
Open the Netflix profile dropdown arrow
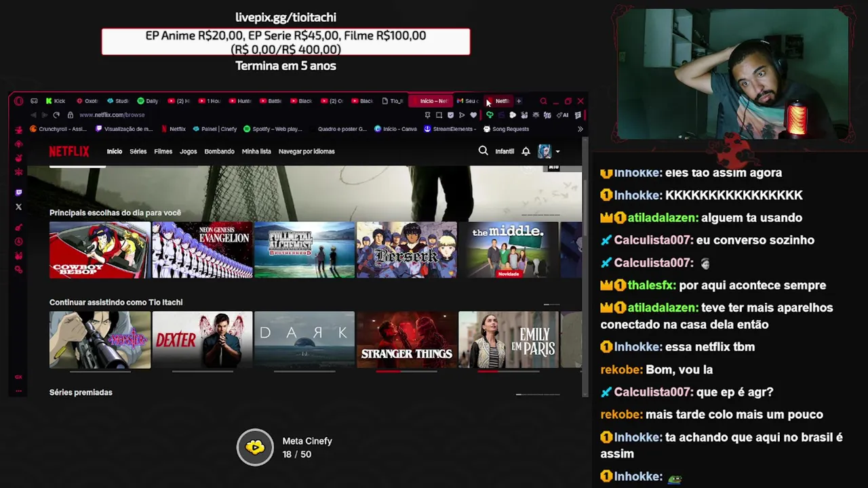click(x=557, y=152)
